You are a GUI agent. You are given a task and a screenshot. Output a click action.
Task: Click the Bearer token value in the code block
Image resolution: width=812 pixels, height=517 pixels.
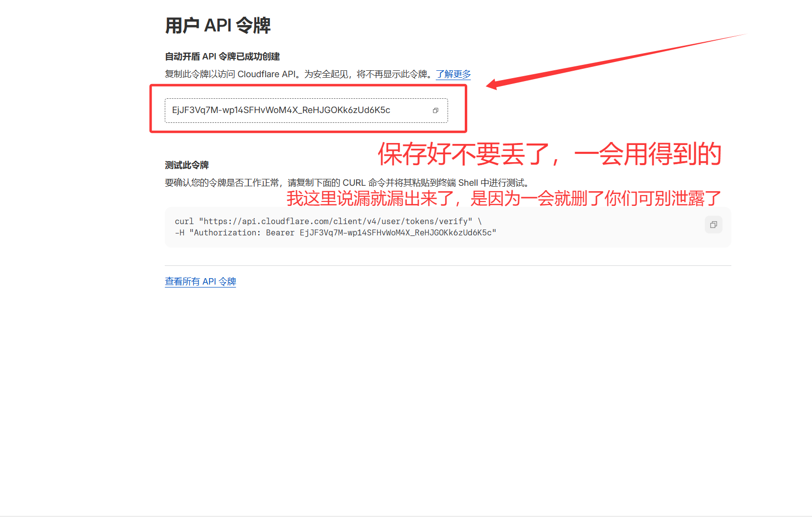pyautogui.click(x=396, y=233)
